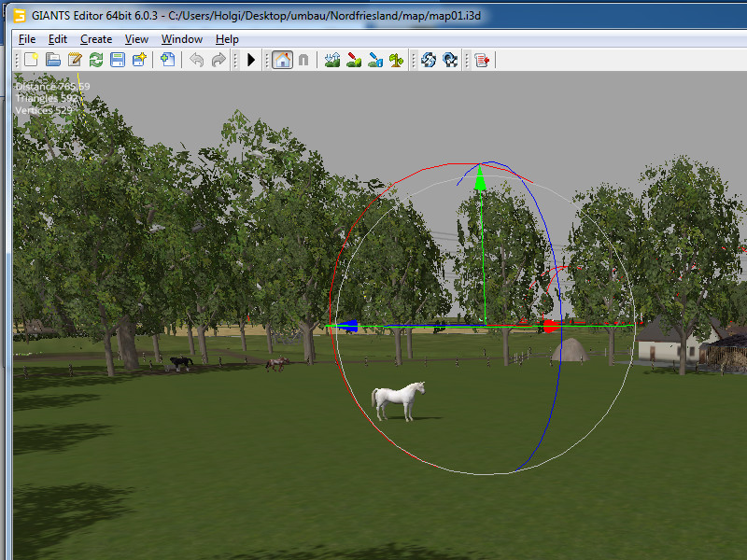Toggle the house-shaped toolbar button
This screenshot has width=747, height=560.
282,60
